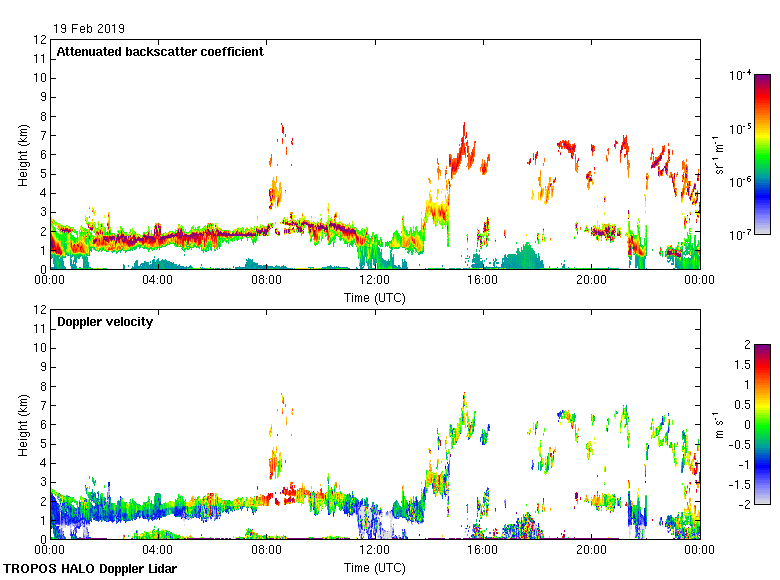Select 04:00 tick on the backscatter time axis
The width and height of the screenshot is (780, 580).
pos(159,281)
